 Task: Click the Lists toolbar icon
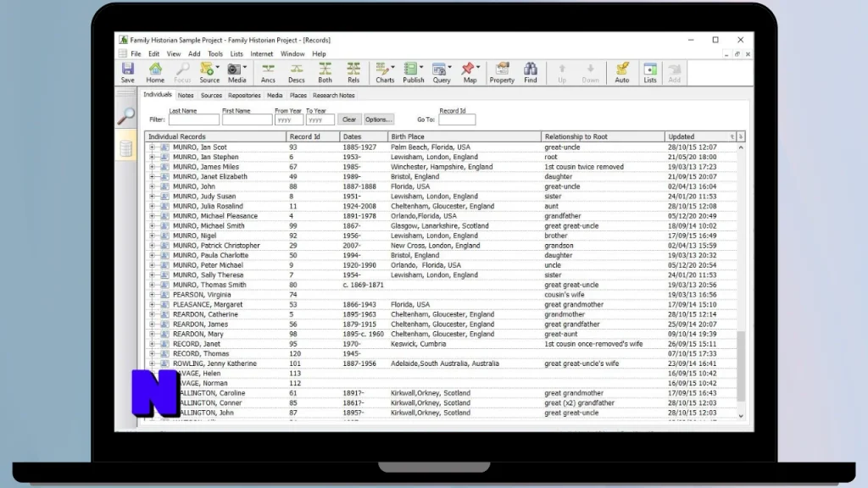650,73
